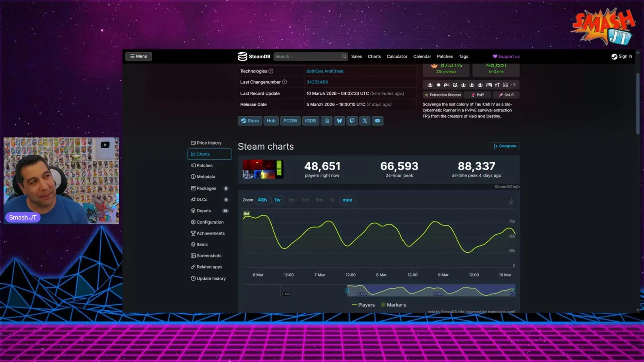Open the DLCs sidebar item
The image size is (644, 362).
[x=209, y=200]
